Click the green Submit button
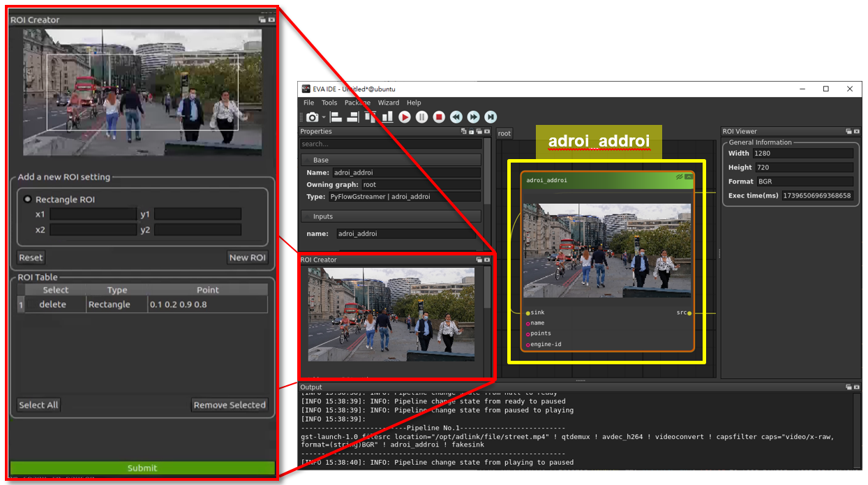Image resolution: width=868 pixels, height=485 pixels. click(142, 468)
